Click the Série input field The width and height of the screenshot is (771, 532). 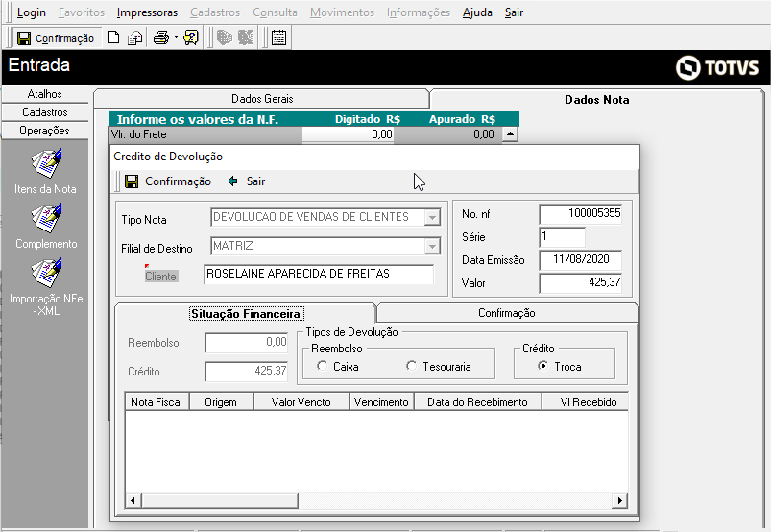(x=563, y=237)
